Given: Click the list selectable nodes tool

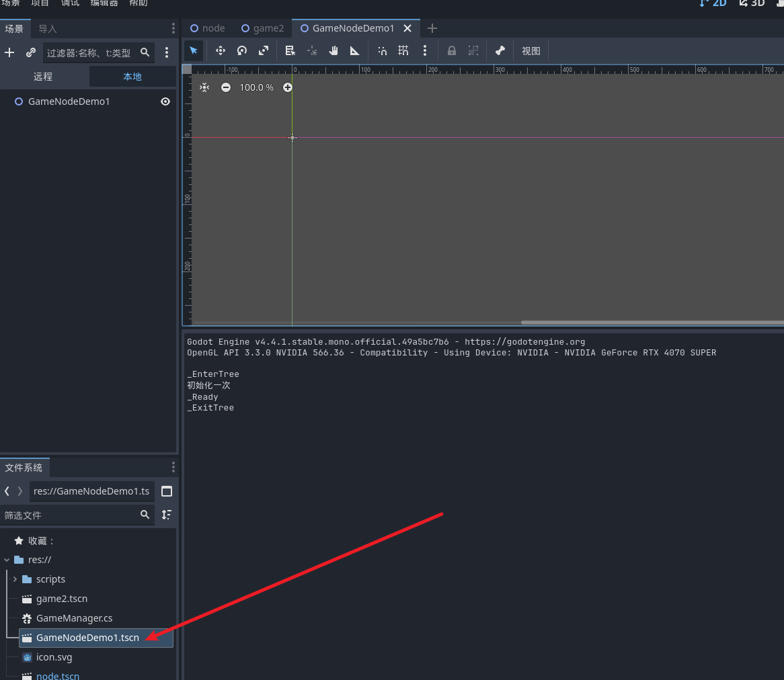Looking at the screenshot, I should 290,50.
